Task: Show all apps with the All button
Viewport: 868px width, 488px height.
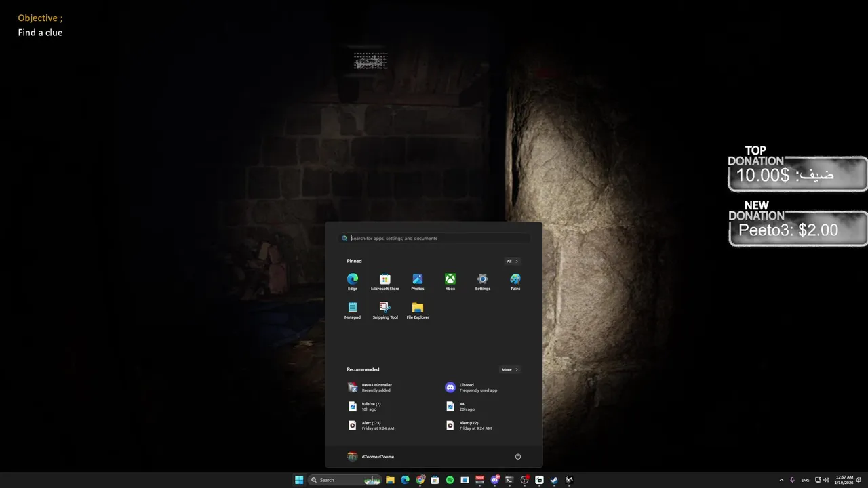Action: point(512,261)
